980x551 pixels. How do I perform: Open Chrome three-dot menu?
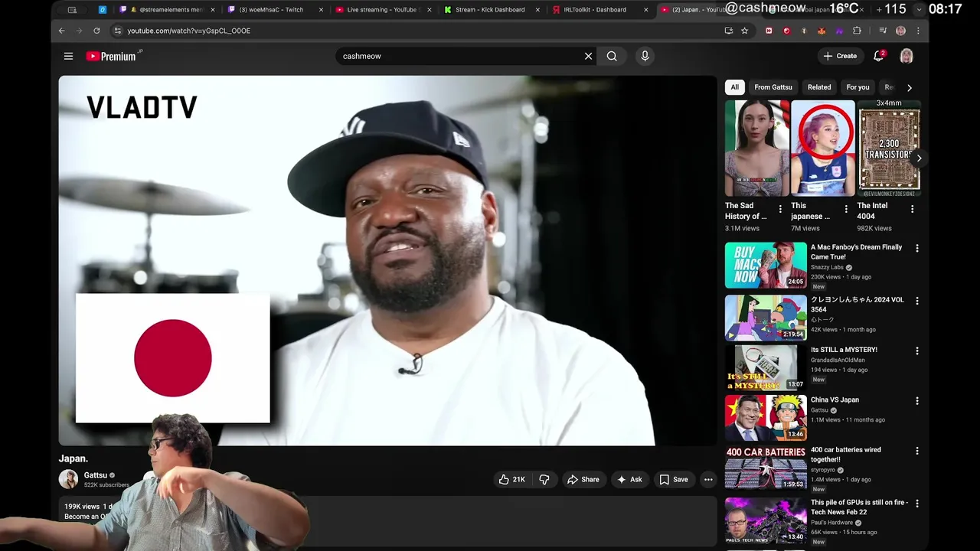coord(918,31)
